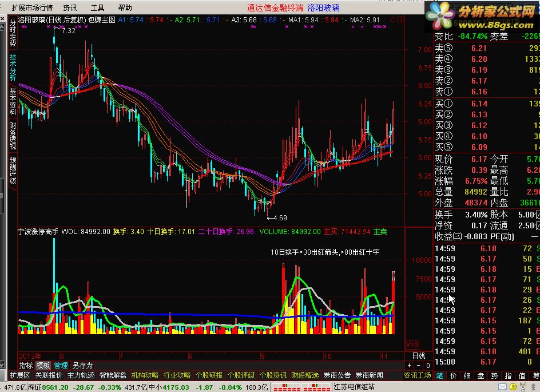Select the 指 tab in quote panel
The image size is (540, 392).
509,376
